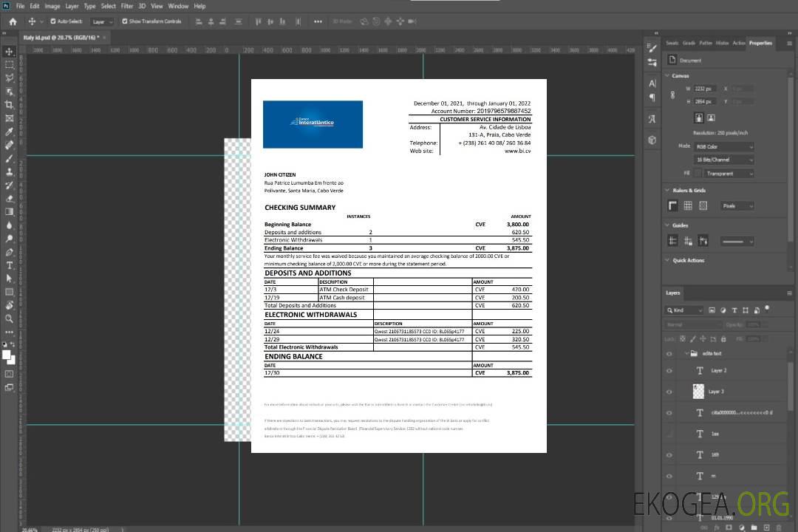The width and height of the screenshot is (798, 532).
Task: Open the guide line style dropdown
Action: click(737, 242)
